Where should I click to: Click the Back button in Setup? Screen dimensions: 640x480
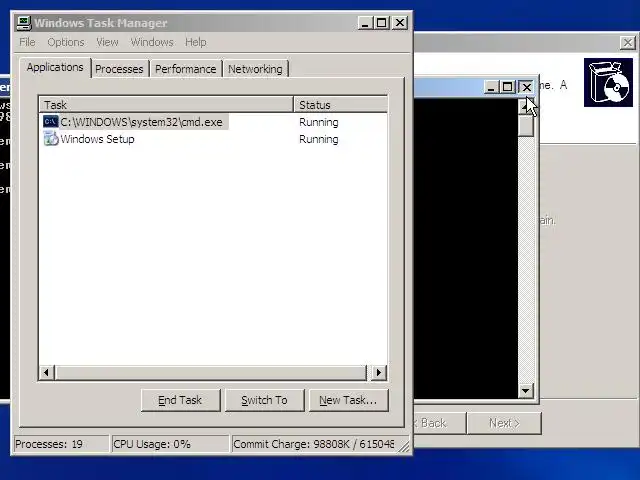tap(439, 423)
